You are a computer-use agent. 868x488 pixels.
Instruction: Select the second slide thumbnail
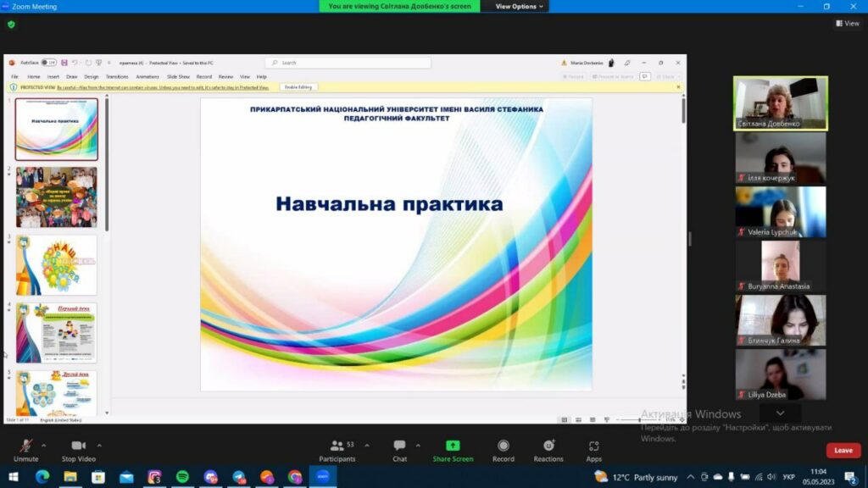pos(57,197)
